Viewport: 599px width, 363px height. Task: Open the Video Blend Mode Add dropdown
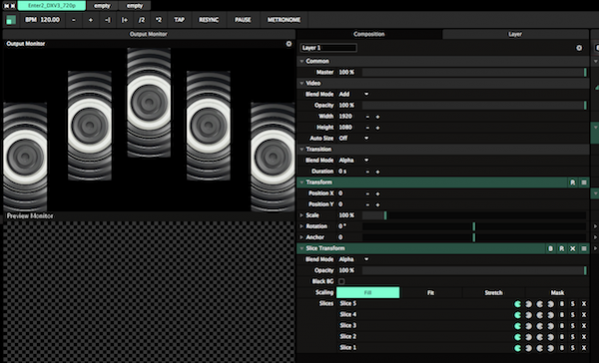354,94
